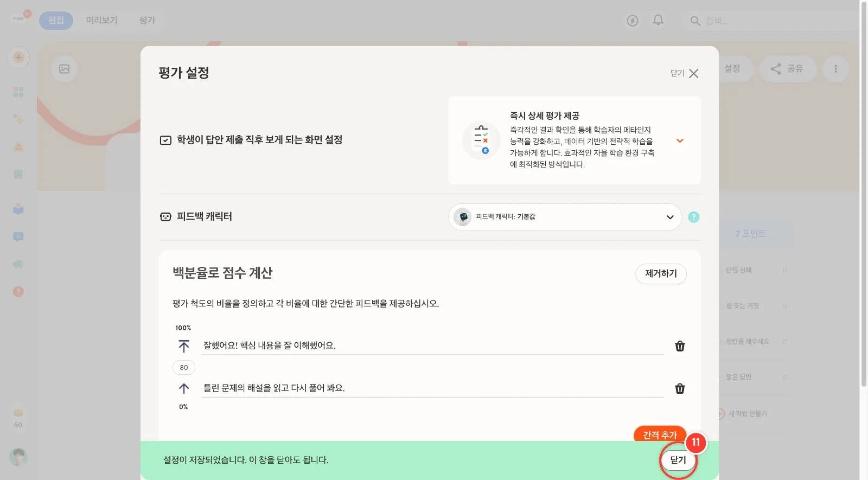Click the teal chat bubble icon in the sidebar
868x480 pixels.
[18, 237]
